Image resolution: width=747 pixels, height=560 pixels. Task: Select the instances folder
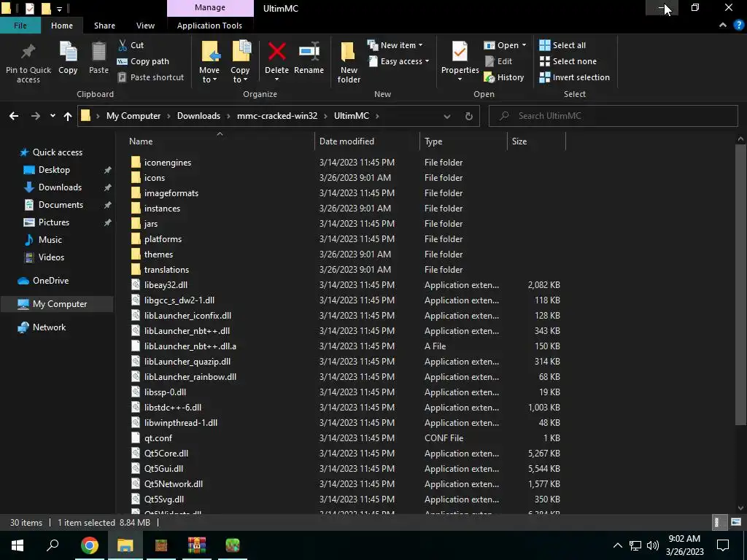[x=162, y=208]
